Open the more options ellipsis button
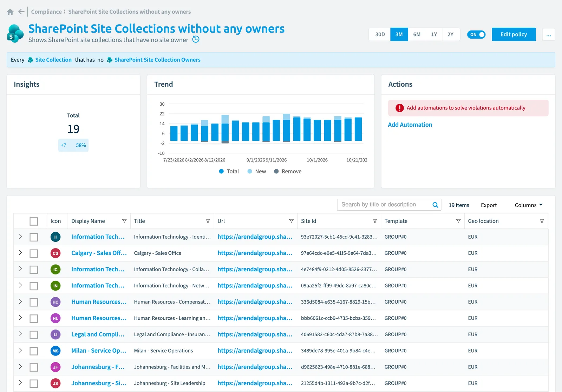The width and height of the screenshot is (562, 392). 549,34
